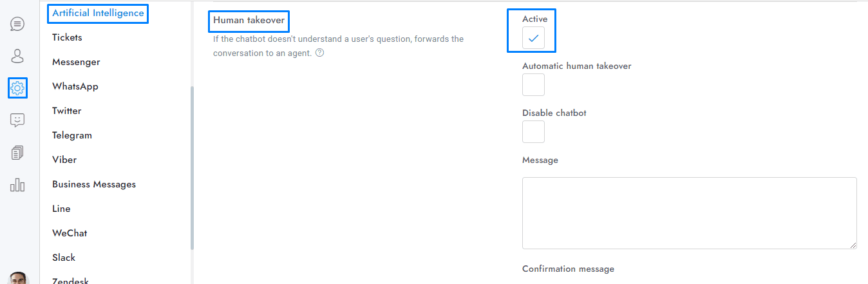868x284 pixels.
Task: Go to Messenger settings
Action: (x=76, y=62)
